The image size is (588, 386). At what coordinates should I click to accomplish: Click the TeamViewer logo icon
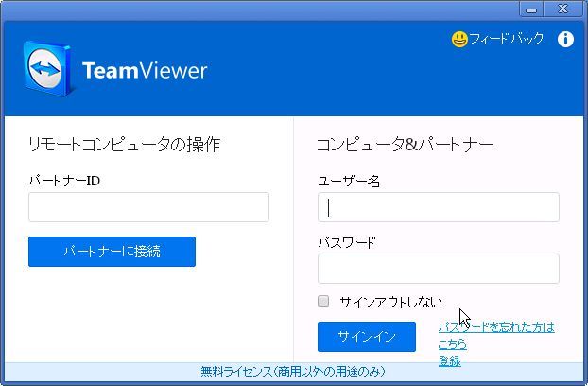click(x=47, y=69)
